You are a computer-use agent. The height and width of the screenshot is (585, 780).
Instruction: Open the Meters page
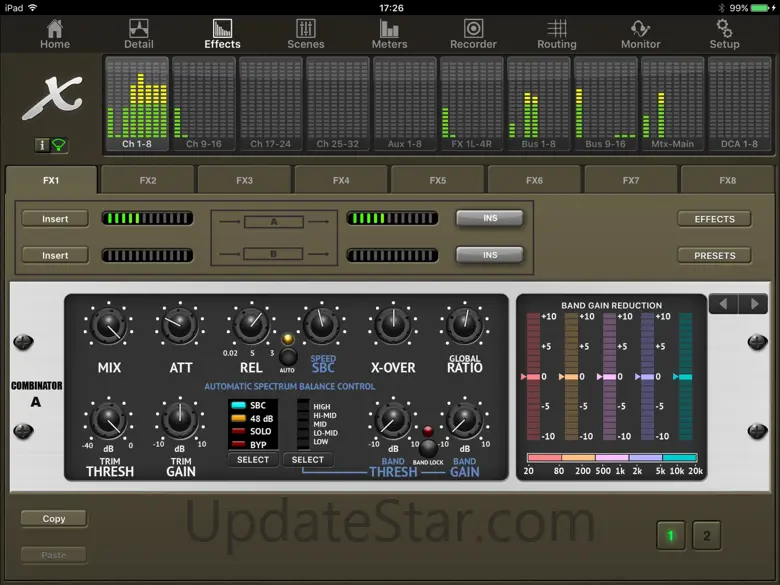[390, 34]
